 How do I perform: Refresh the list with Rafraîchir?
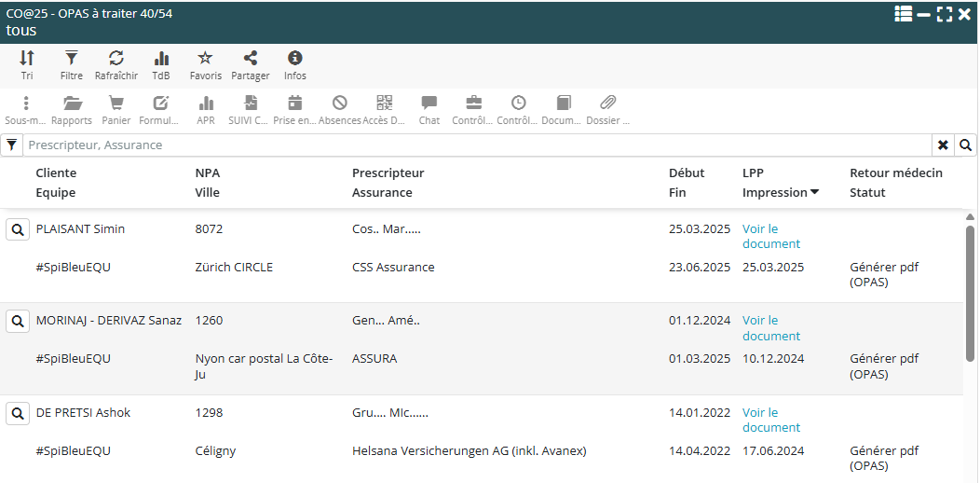116,59
